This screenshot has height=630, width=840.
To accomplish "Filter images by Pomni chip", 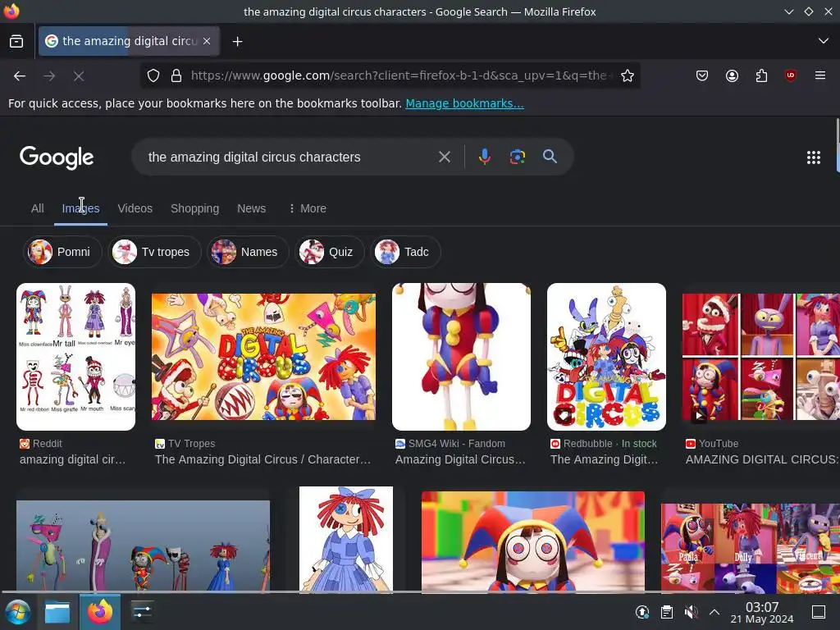I will (62, 252).
